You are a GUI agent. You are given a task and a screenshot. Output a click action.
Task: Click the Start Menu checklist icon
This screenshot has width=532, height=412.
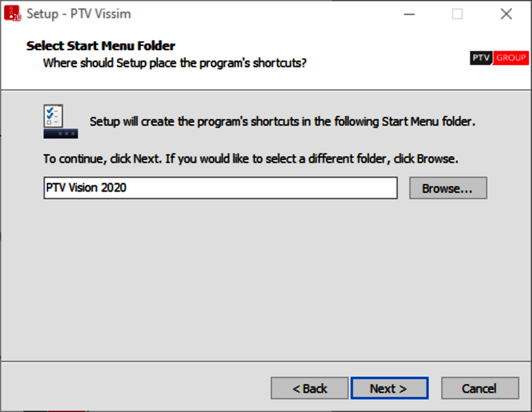point(60,122)
